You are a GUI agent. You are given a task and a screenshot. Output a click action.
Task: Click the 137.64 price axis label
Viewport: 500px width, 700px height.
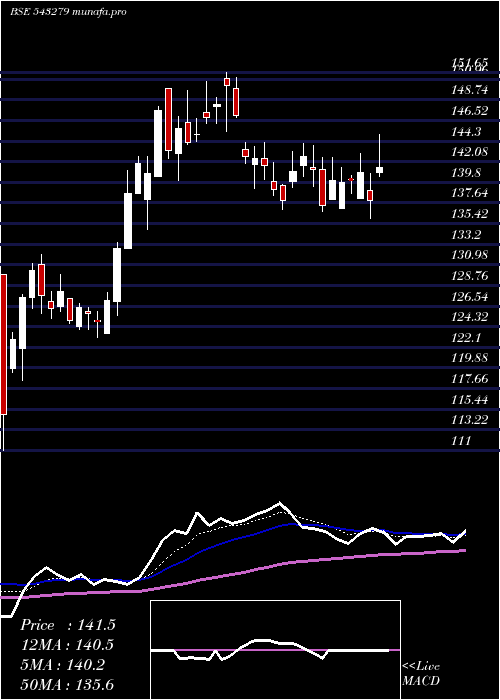469,193
